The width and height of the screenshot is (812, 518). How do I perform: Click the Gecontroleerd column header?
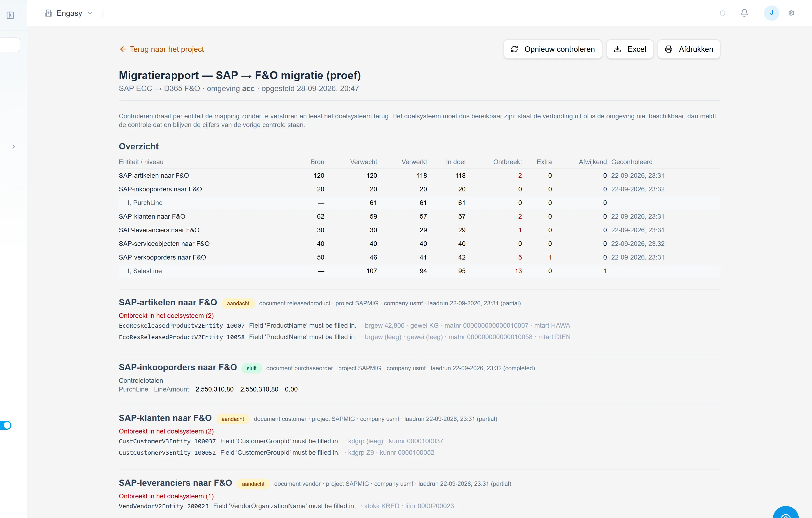click(632, 162)
